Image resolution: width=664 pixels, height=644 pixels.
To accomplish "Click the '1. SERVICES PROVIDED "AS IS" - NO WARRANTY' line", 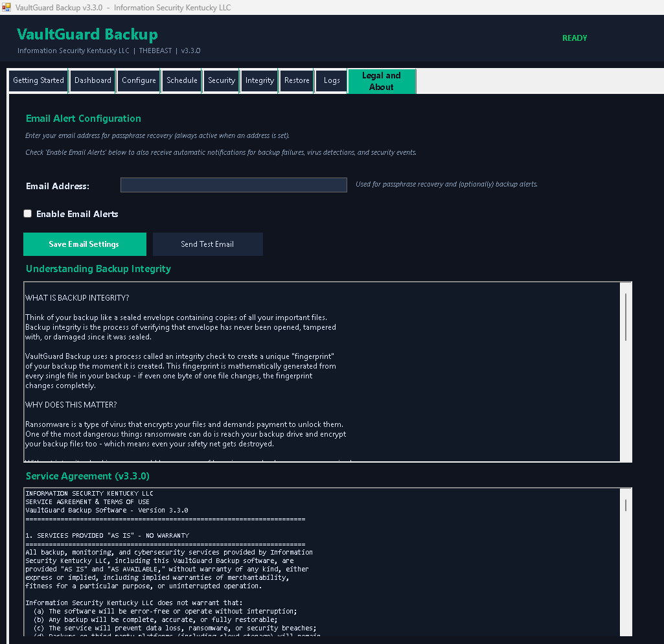I will [107, 536].
